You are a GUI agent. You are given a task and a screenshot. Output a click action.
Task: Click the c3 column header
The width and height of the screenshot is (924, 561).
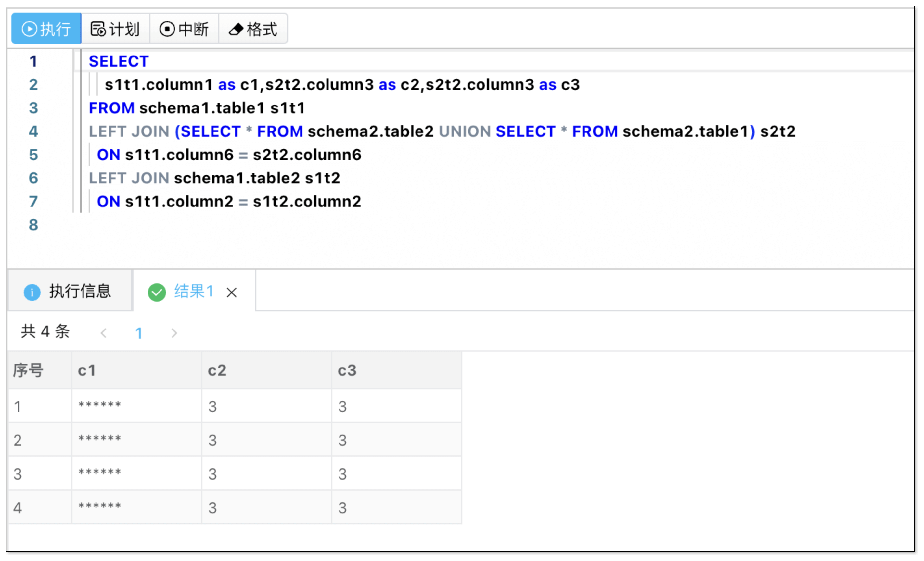[x=347, y=370]
